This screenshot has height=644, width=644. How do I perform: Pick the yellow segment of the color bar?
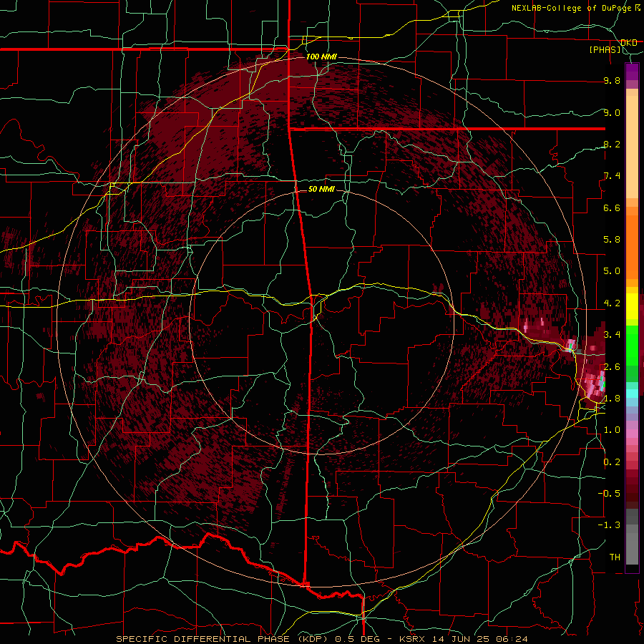coord(632,306)
